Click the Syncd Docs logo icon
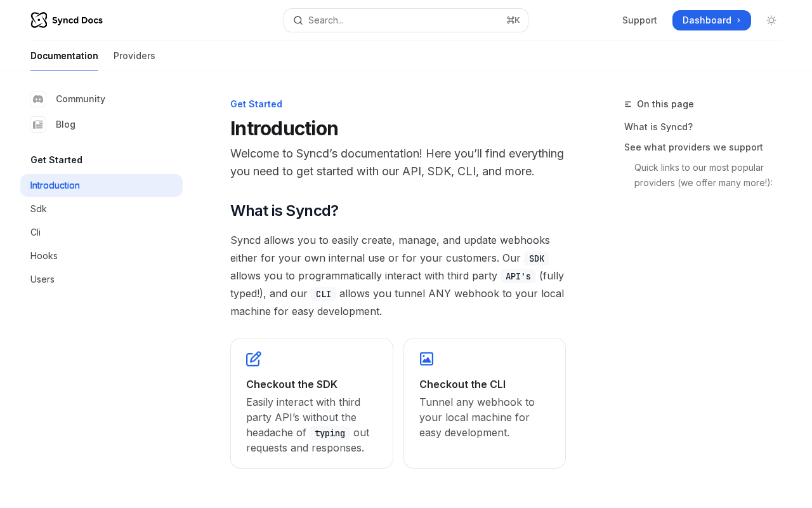 [39, 20]
